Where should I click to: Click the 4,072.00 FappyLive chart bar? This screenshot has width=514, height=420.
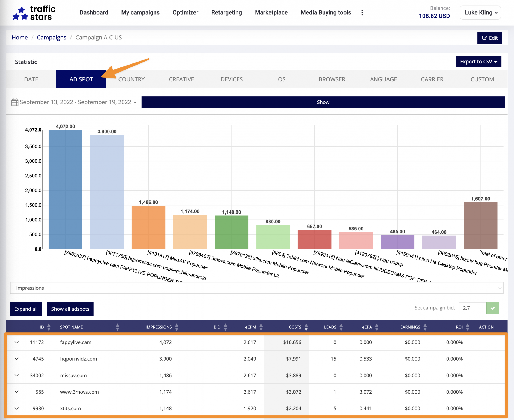pos(66,189)
